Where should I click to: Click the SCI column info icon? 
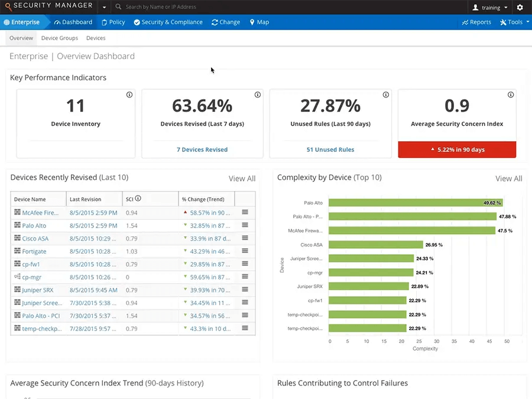138,199
